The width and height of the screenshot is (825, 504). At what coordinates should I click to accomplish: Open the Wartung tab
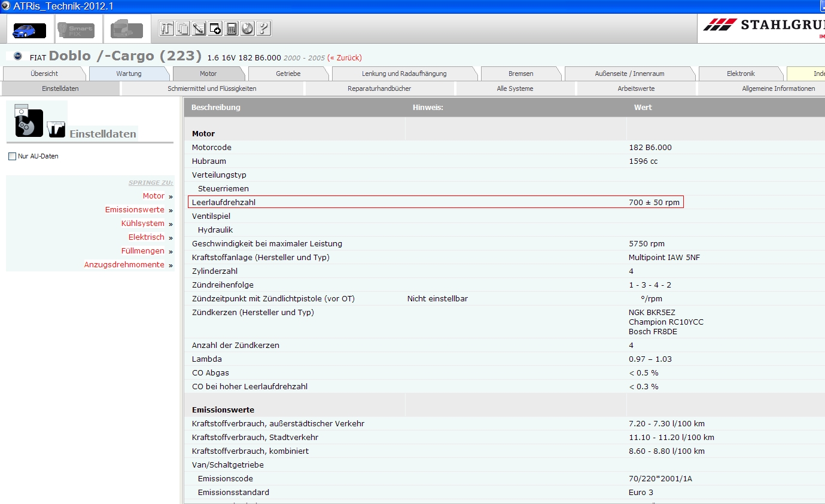pyautogui.click(x=129, y=74)
